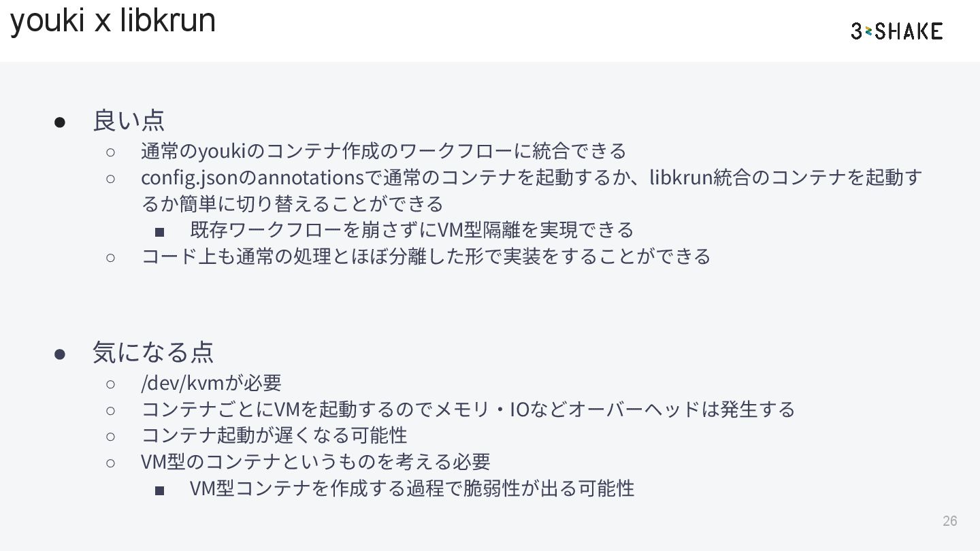Screen dimensions: 980x551
Task: Click the hollow bullet beside コード上も通常の処理
Action: [x=111, y=257]
